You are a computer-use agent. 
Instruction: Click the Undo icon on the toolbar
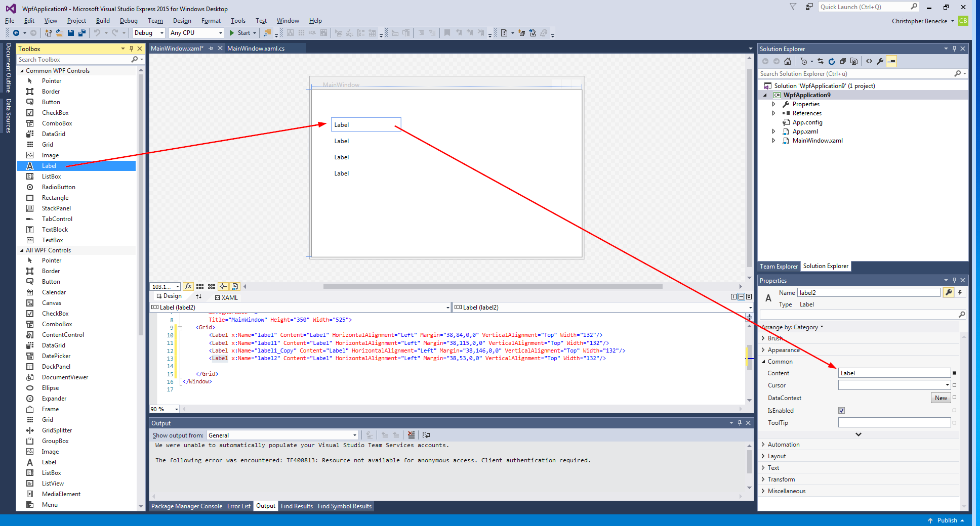point(98,33)
